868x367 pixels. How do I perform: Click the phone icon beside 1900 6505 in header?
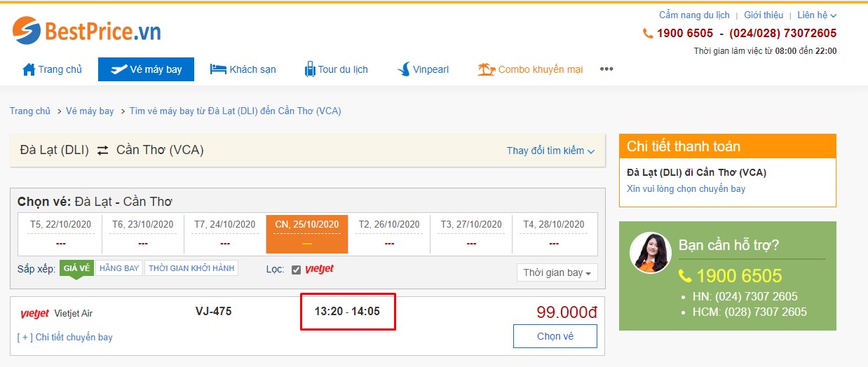(648, 33)
